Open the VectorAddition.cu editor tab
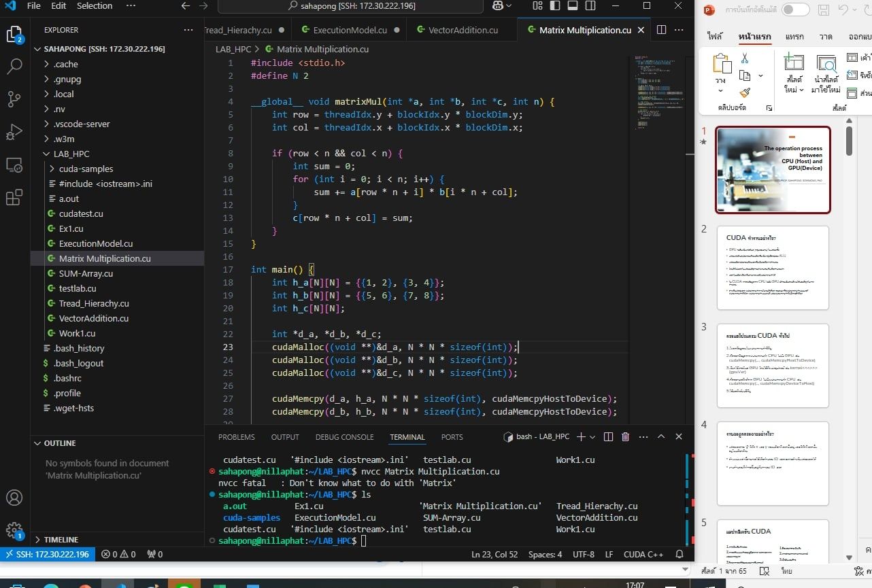Screen dimensions: 872x588 point(463,30)
